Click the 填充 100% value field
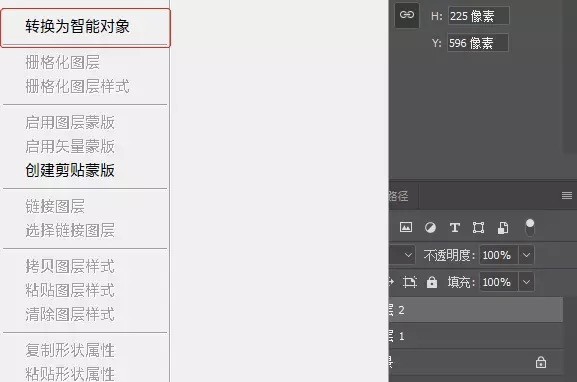 [498, 282]
